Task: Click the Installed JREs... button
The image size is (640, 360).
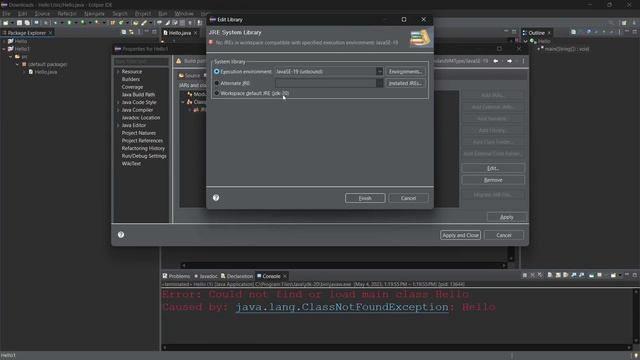Action: (x=405, y=83)
